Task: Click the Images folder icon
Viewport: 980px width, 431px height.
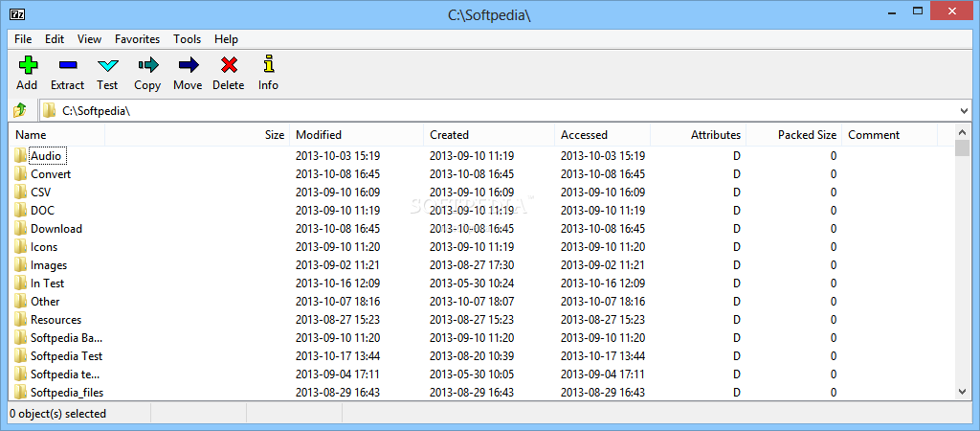Action: pyautogui.click(x=21, y=264)
